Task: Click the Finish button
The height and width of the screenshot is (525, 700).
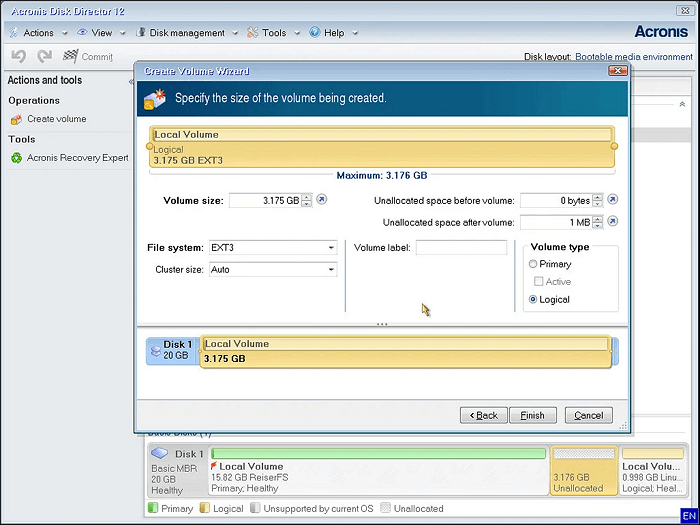Action: (x=532, y=415)
